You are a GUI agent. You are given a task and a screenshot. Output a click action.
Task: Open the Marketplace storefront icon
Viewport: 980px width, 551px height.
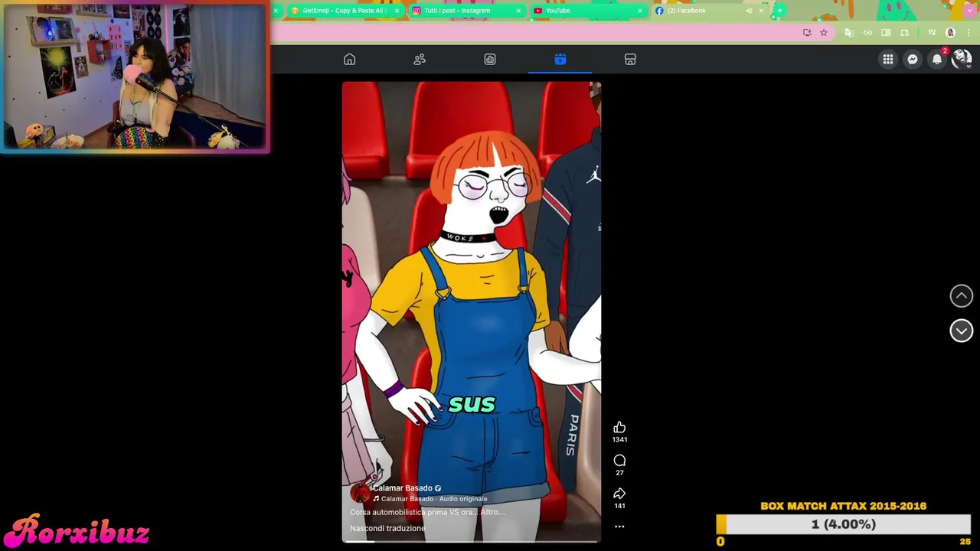[x=630, y=60]
